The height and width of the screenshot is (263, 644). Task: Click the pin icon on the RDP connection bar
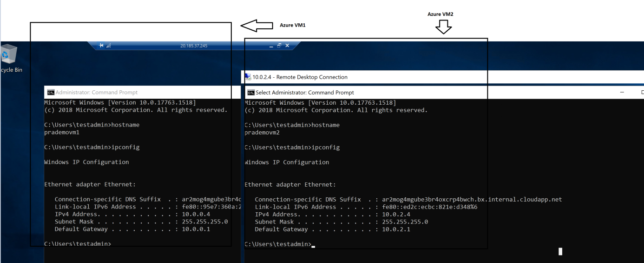pyautogui.click(x=101, y=46)
